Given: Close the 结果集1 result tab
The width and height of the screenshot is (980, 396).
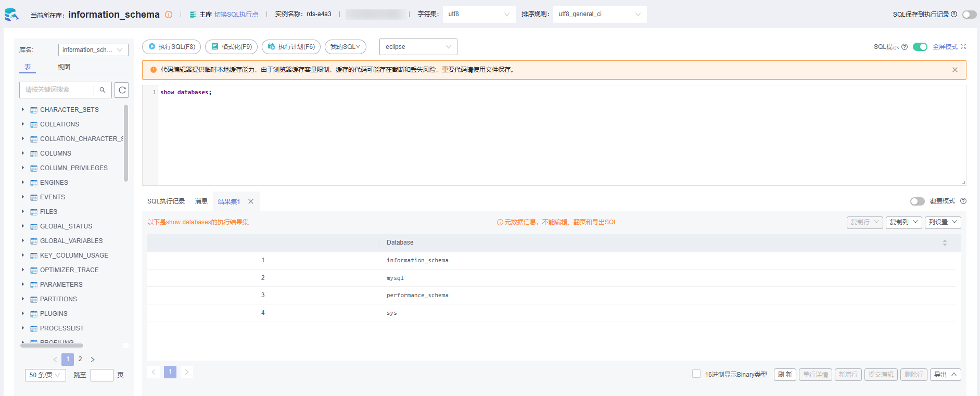Looking at the screenshot, I should (x=251, y=201).
